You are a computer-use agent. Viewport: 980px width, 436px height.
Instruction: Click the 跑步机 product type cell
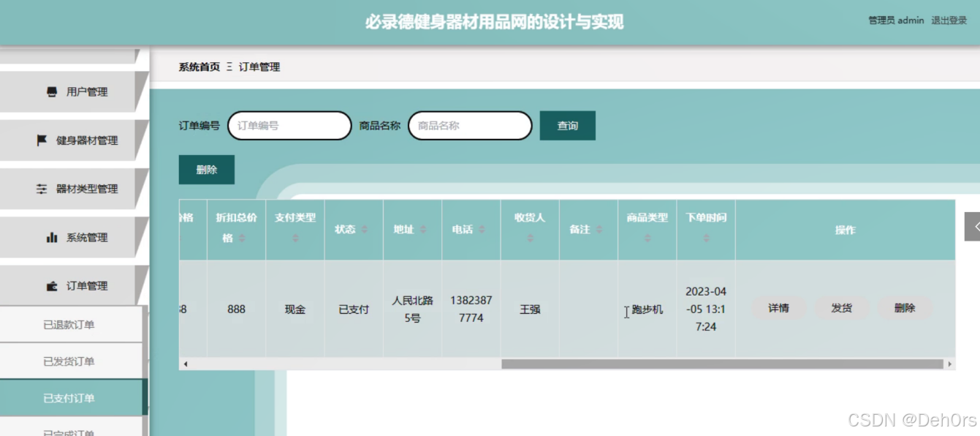[x=647, y=309]
